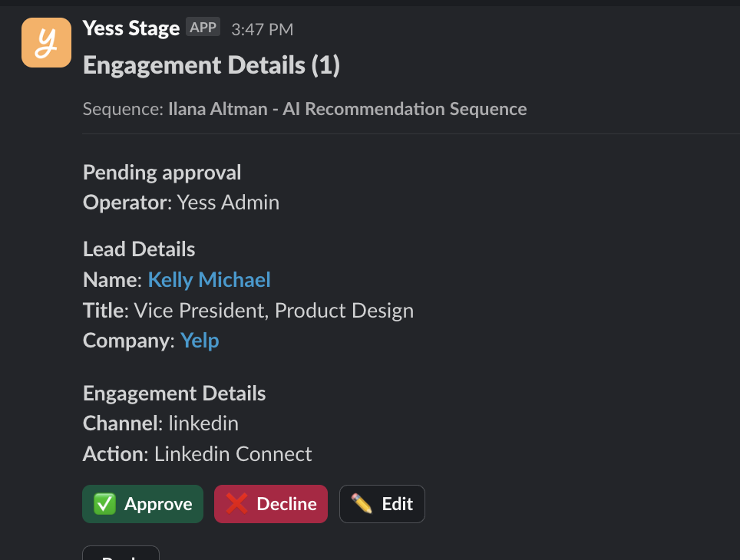Click the Lead Details section heading
Viewport: 740px width, 560px height.
click(139, 249)
